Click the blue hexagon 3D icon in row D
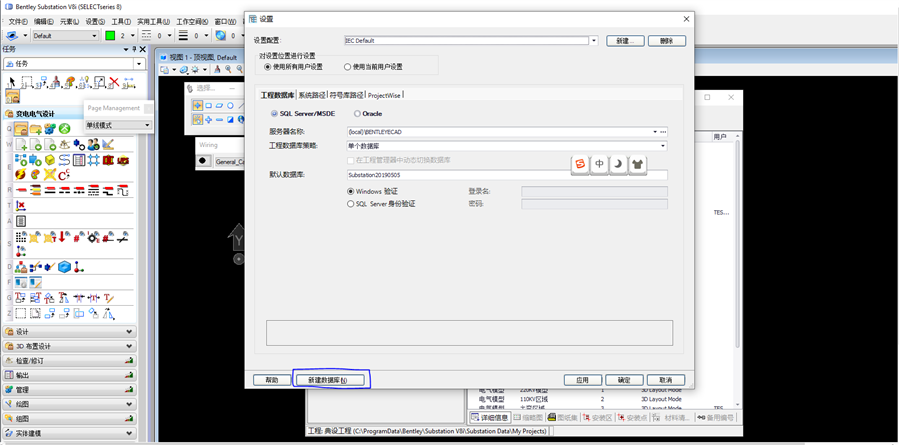 point(64,267)
